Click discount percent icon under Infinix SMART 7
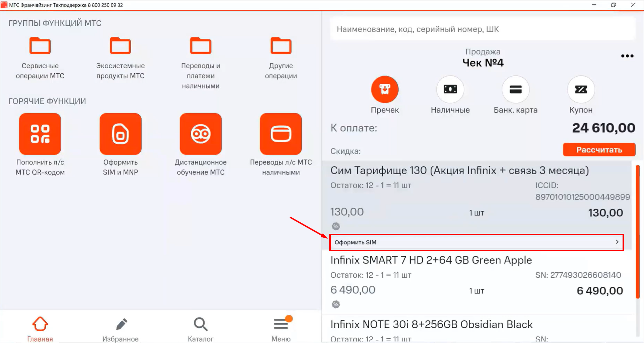 coord(336,305)
